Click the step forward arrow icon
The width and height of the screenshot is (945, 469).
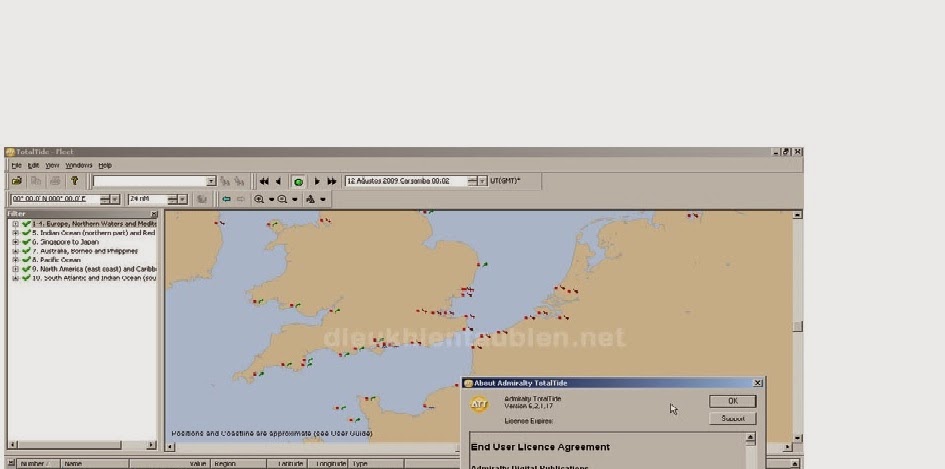tap(317, 181)
